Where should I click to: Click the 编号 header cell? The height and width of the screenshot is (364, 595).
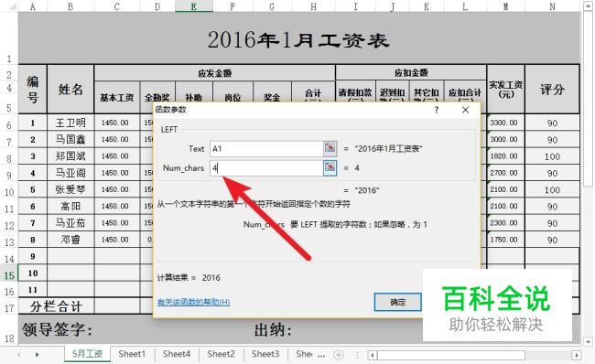33,89
